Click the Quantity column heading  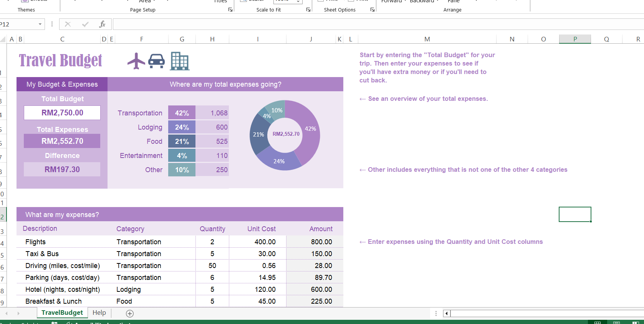212,229
